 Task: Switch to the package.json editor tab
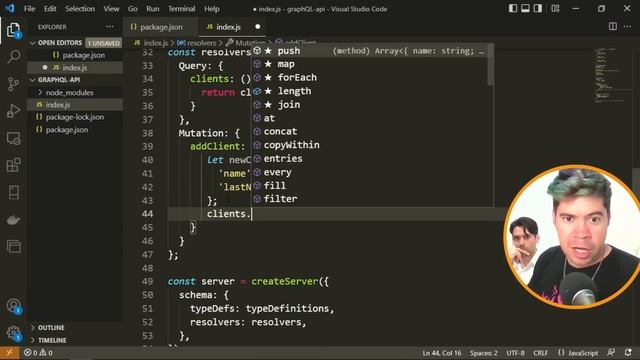[160, 27]
